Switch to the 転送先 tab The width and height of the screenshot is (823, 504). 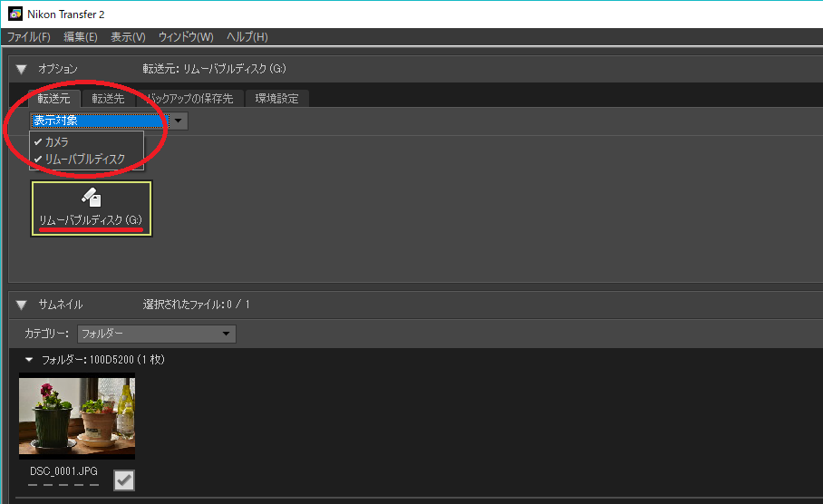(108, 98)
